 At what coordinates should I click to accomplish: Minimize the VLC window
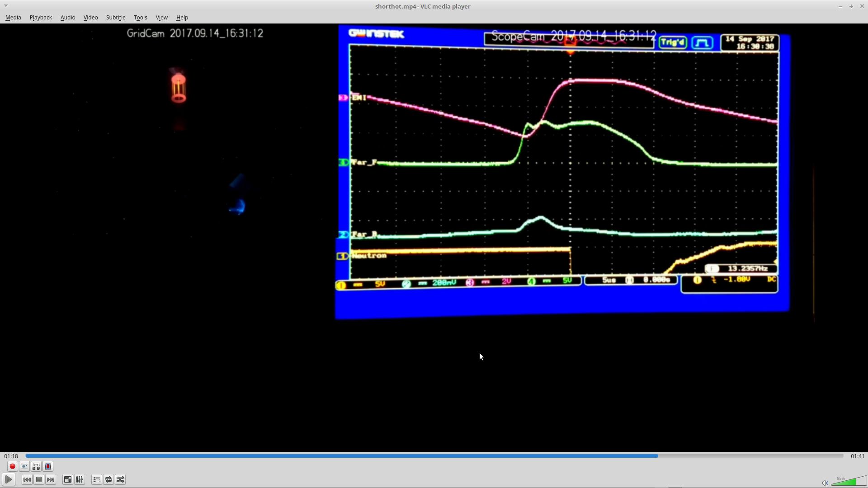(x=840, y=6)
